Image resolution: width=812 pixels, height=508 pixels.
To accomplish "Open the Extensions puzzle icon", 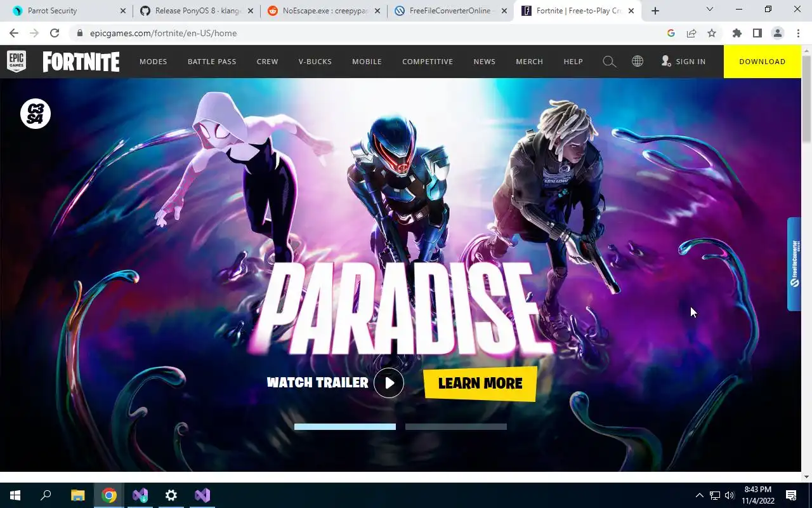I will click(x=737, y=33).
